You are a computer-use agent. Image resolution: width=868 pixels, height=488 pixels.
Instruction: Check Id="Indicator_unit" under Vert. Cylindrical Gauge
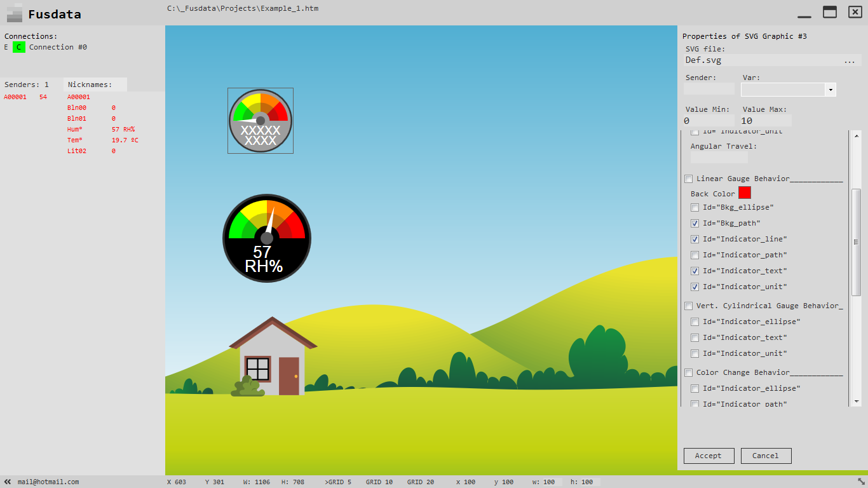[x=695, y=353]
